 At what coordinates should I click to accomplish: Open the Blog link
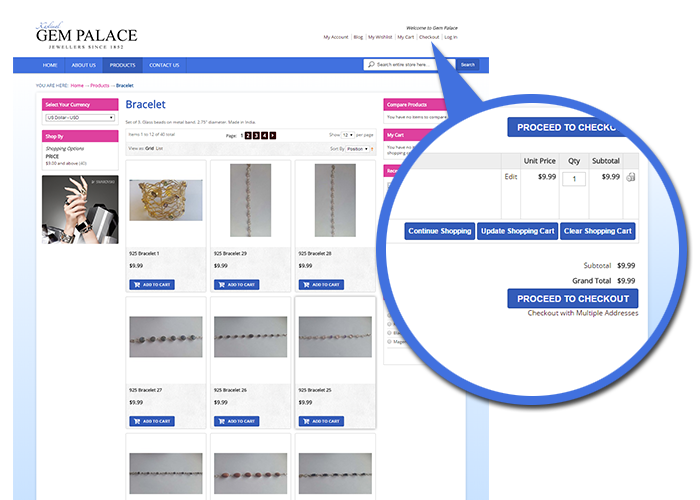click(x=358, y=37)
